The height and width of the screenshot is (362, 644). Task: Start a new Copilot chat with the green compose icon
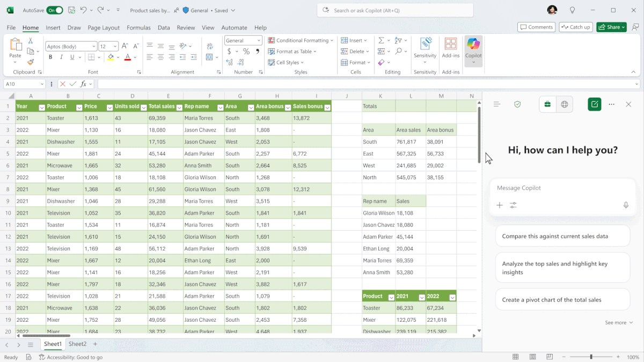594,104
